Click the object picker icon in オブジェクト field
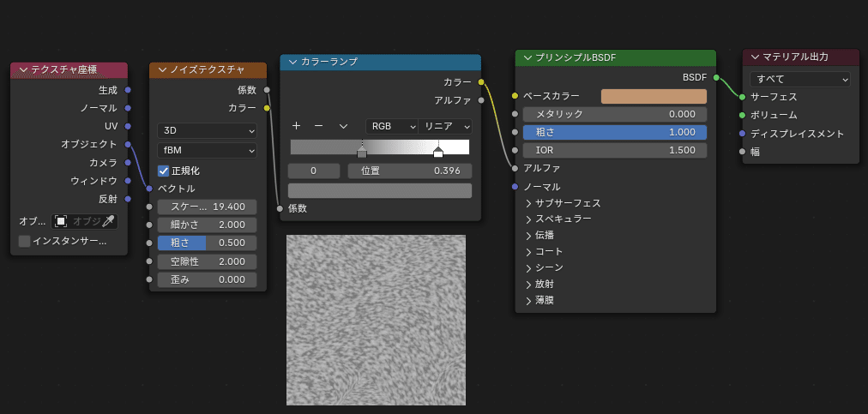 click(61, 221)
